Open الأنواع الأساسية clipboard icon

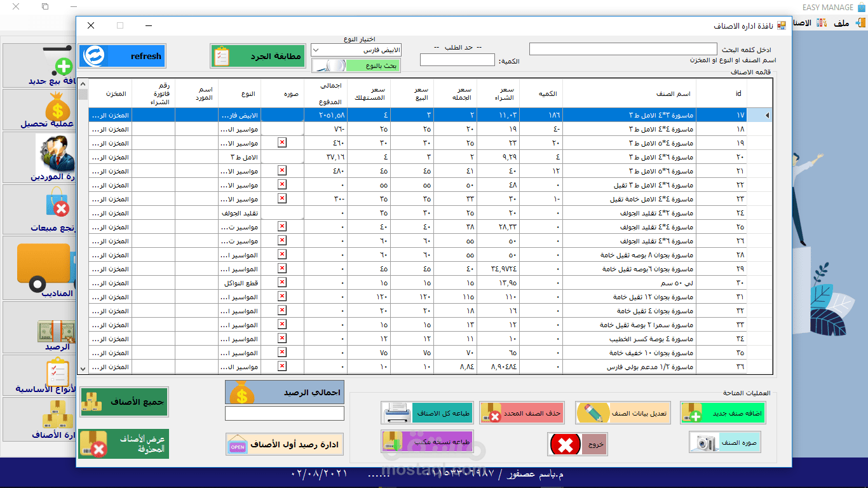(x=57, y=372)
